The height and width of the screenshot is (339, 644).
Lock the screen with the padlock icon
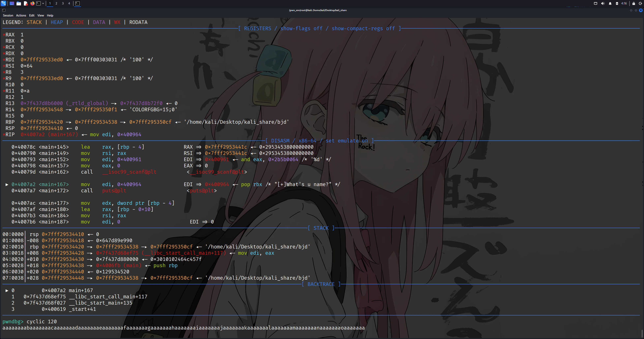click(x=634, y=3)
